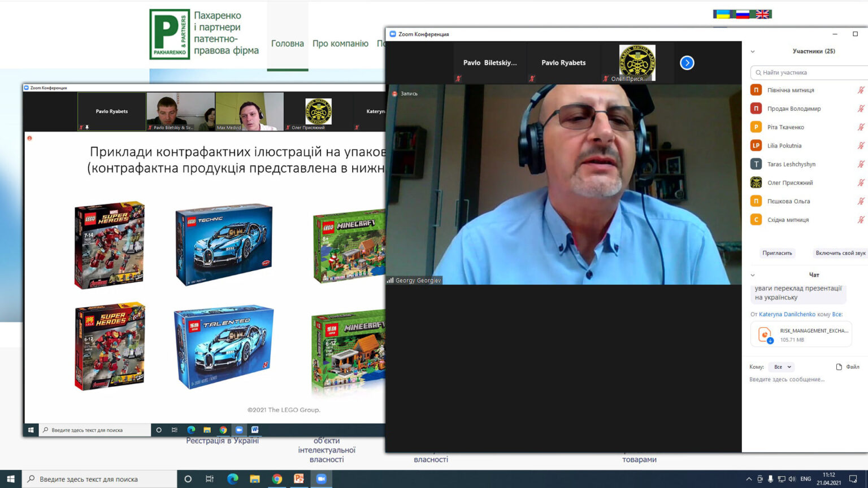Open File Explorer from main taskbar
The height and width of the screenshot is (488, 868).
coord(254,479)
